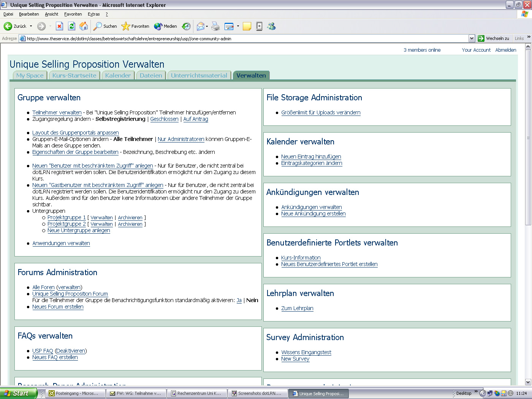Click Neue Untergruppe anlegen
This screenshot has width=532, height=399.
[79, 230]
